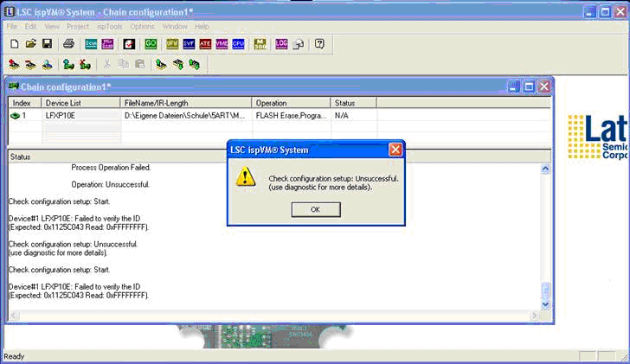Click the purple VME icon
This screenshot has width=630, height=364.
pos(222,44)
